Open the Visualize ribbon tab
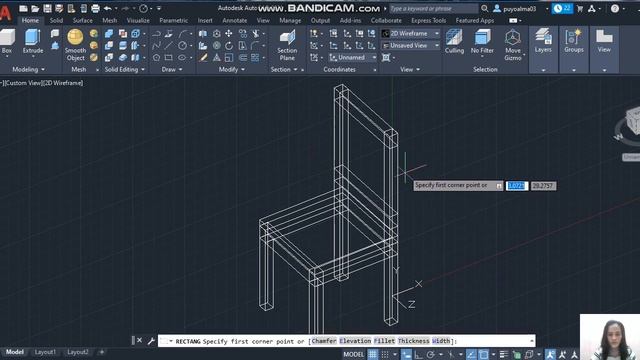 (x=138, y=20)
